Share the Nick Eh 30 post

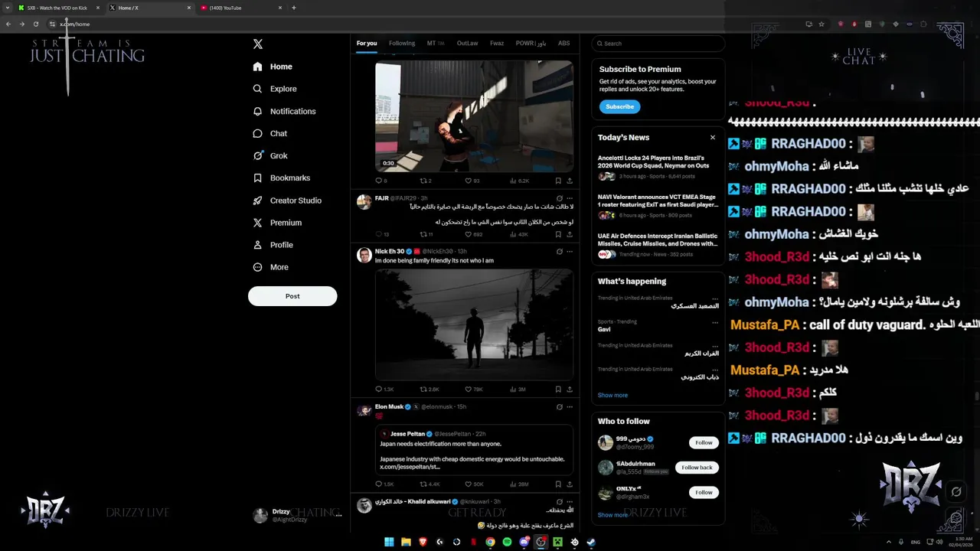pyautogui.click(x=570, y=390)
